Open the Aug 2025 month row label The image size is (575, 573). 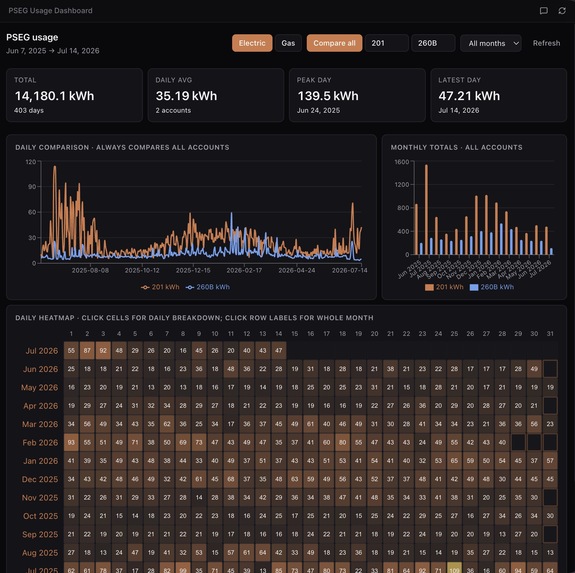(x=40, y=552)
